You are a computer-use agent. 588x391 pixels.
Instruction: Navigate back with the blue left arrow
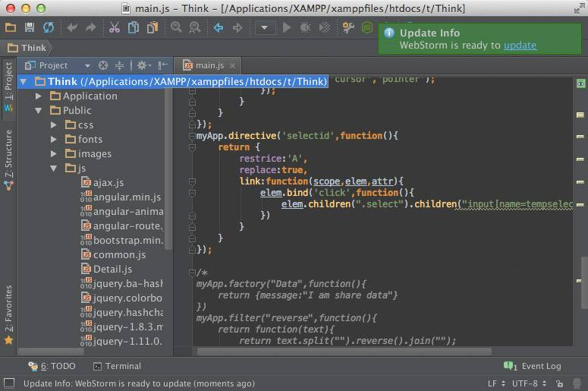[x=219, y=27]
